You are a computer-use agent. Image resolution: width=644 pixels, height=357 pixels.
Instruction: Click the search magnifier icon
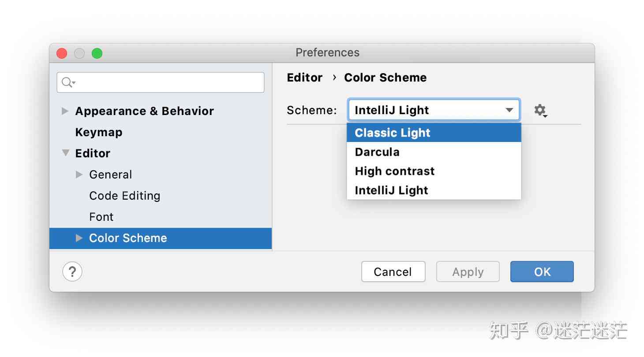tap(68, 82)
